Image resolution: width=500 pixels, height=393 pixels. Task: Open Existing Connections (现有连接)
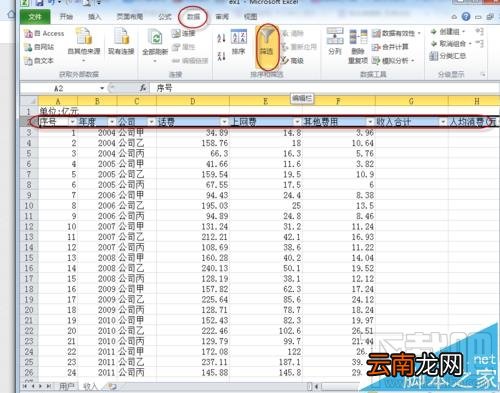coord(121,42)
